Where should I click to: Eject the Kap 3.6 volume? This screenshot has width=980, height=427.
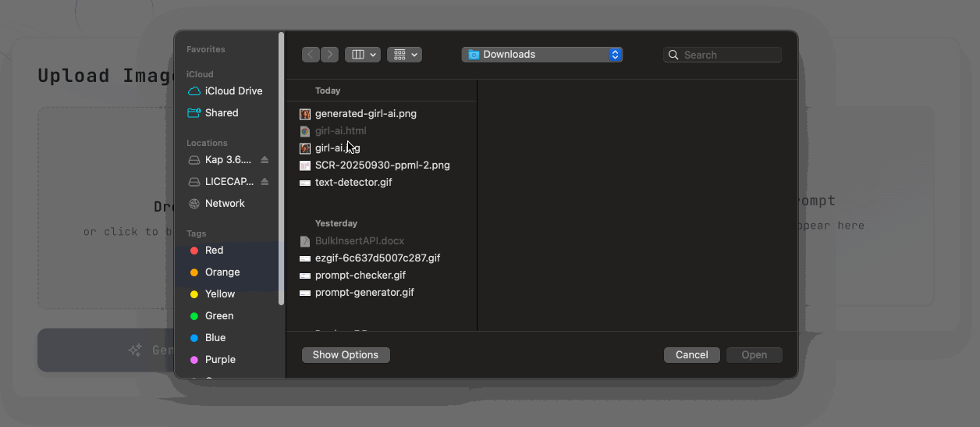(265, 160)
